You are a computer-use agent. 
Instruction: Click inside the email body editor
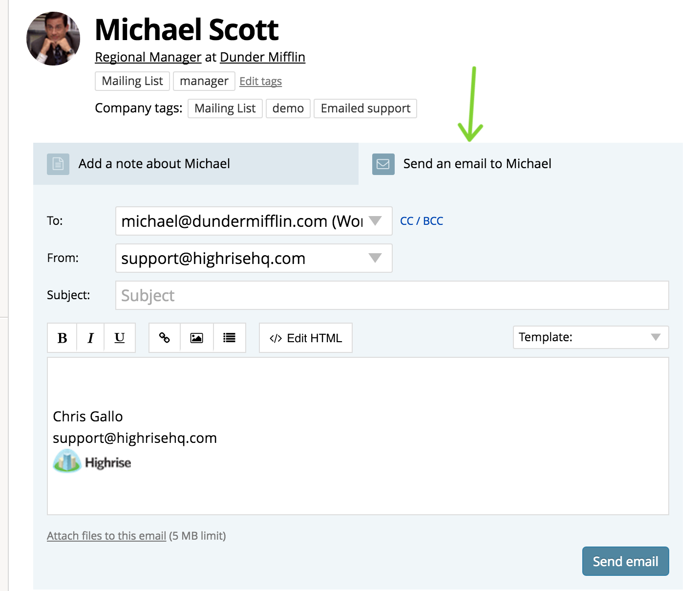[x=358, y=436]
